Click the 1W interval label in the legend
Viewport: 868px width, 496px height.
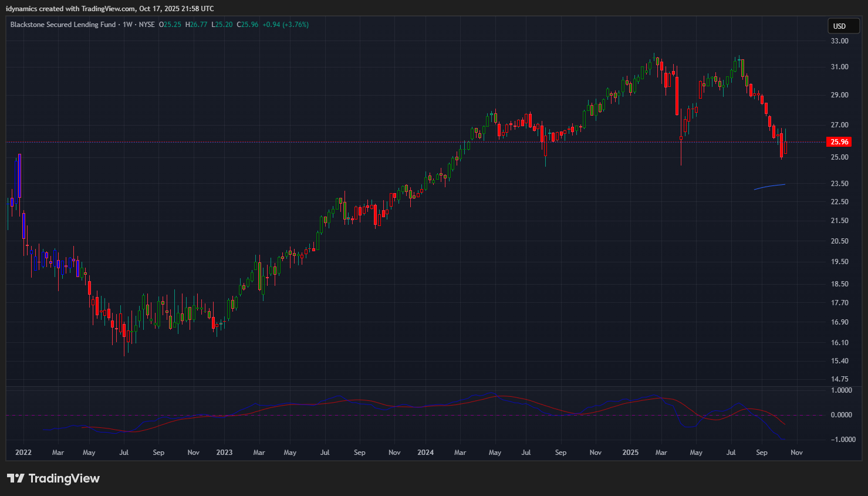pos(127,25)
